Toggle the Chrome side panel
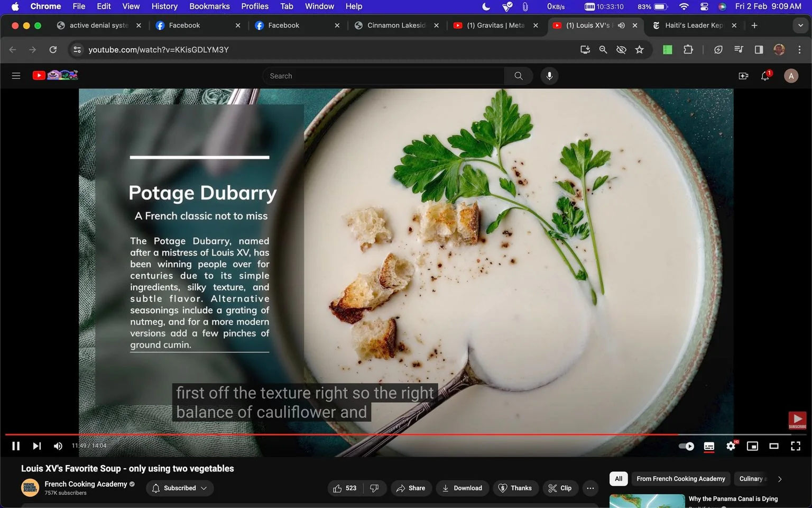Viewport: 812px width, 508px height. tap(759, 50)
